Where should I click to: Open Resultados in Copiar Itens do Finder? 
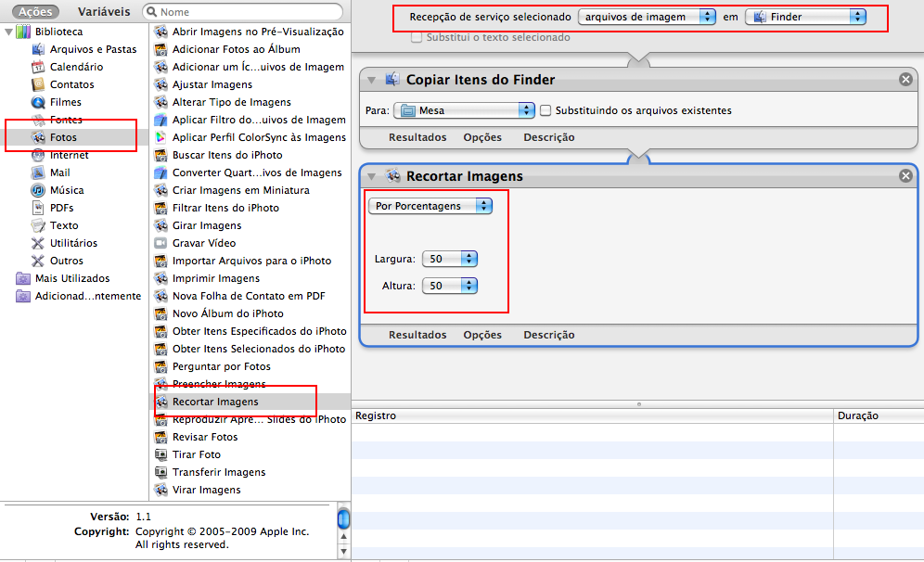coord(417,137)
